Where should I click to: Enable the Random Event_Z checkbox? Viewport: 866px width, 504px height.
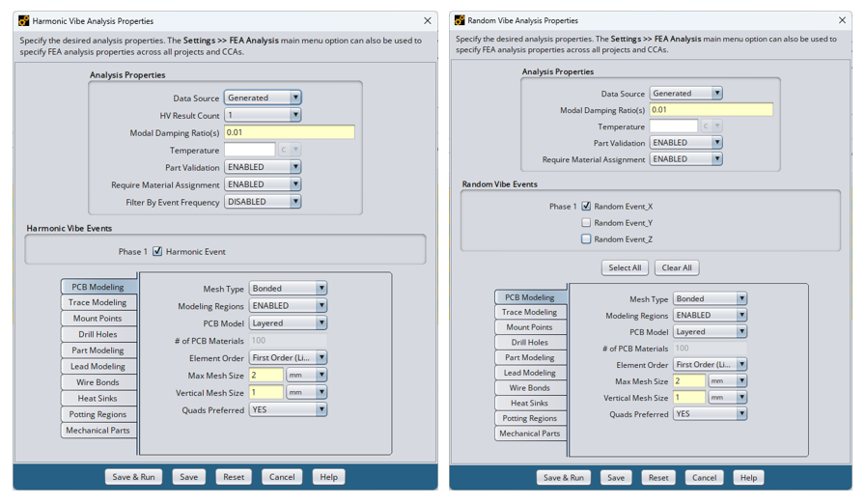coord(586,239)
